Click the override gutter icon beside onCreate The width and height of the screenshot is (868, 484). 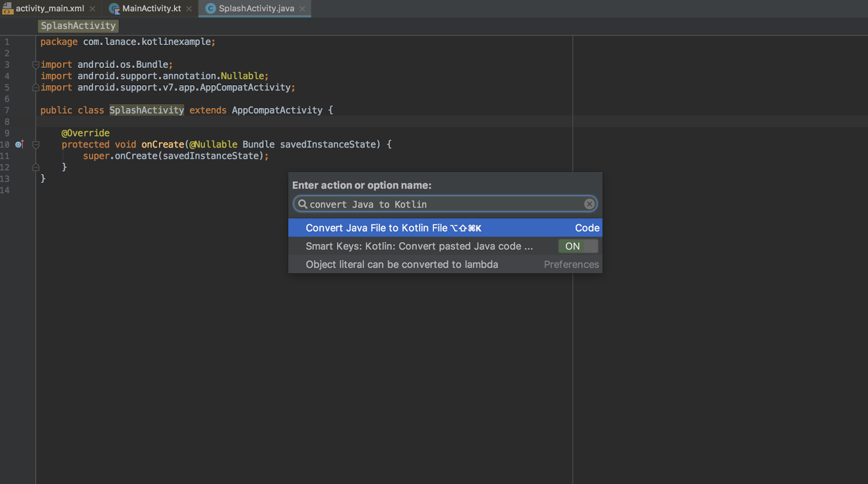(20, 144)
